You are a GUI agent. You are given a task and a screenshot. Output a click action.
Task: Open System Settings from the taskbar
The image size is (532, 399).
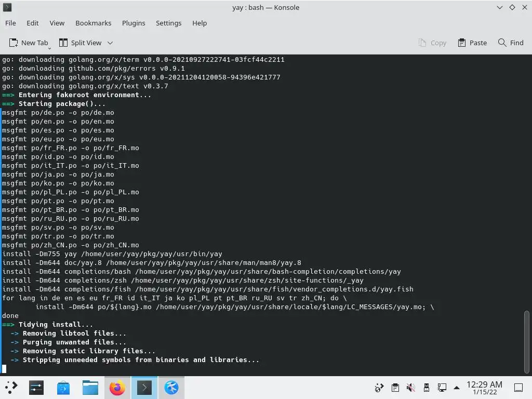pyautogui.click(x=36, y=388)
